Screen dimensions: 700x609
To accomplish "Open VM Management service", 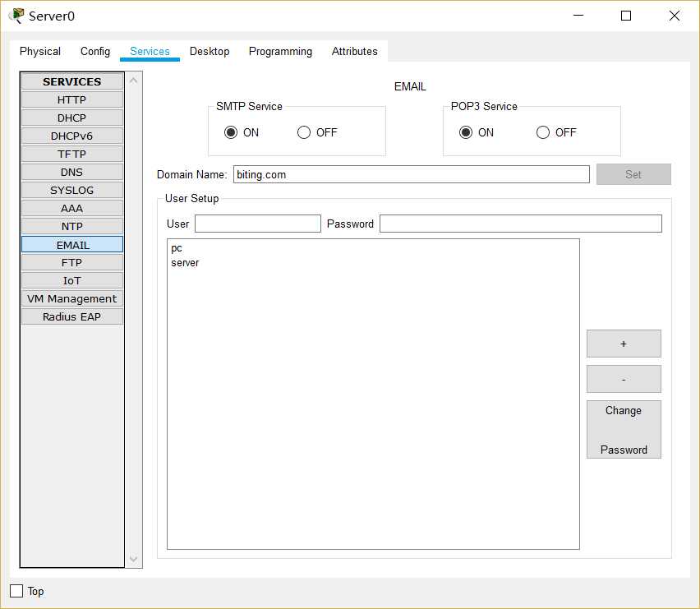I will click(x=71, y=298).
